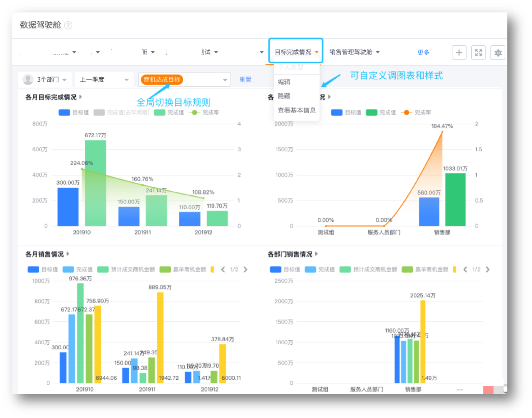This screenshot has width=532, height=418.
Task: Go to previous legend page in 各部门销售情况 chart
Action: (x=465, y=269)
